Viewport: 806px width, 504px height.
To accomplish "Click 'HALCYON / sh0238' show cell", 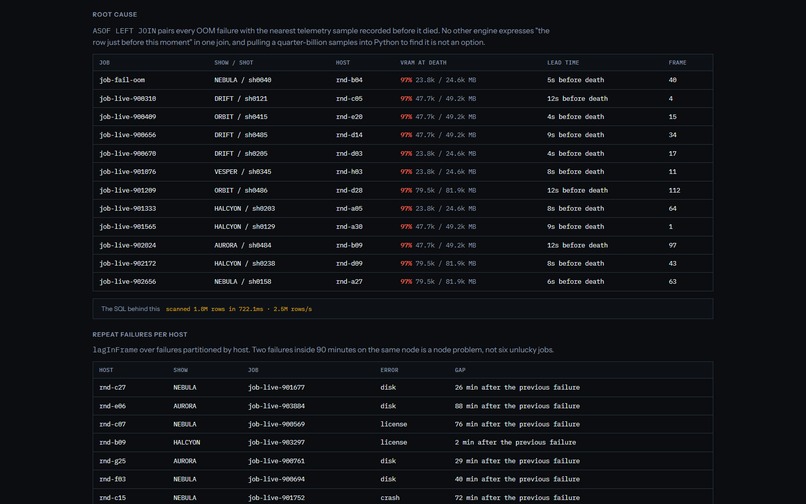I will 245,263.
